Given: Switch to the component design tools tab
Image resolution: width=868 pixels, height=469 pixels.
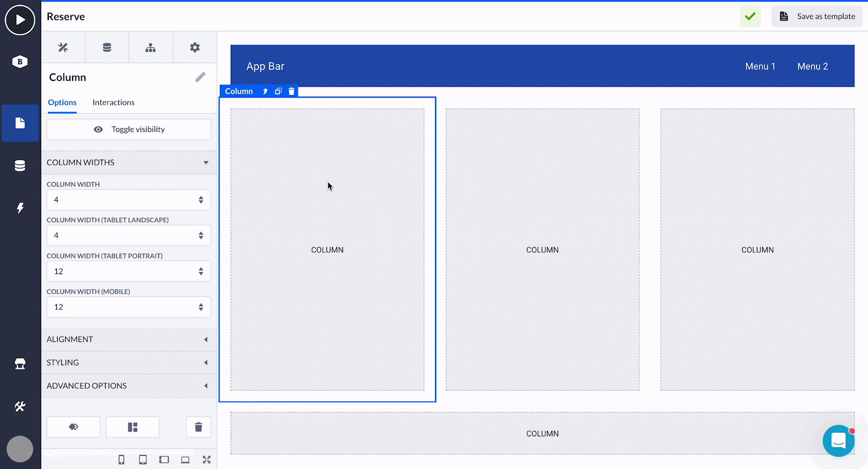Looking at the screenshot, I should click(63, 47).
